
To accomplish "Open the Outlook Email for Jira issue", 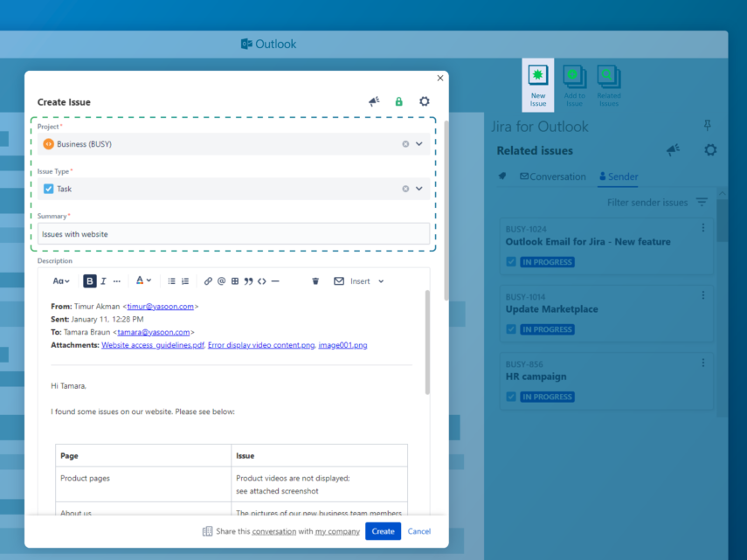I will (588, 242).
